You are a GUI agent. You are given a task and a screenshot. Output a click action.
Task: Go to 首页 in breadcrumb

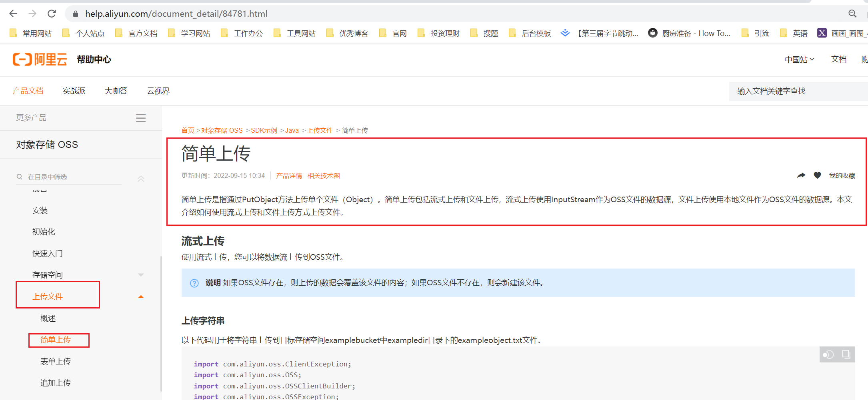[188, 130]
